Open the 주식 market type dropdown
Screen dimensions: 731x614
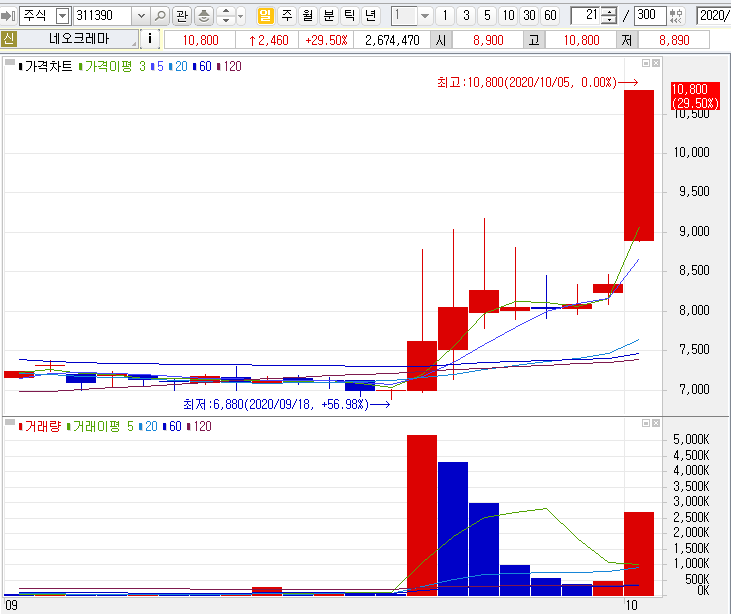click(63, 16)
